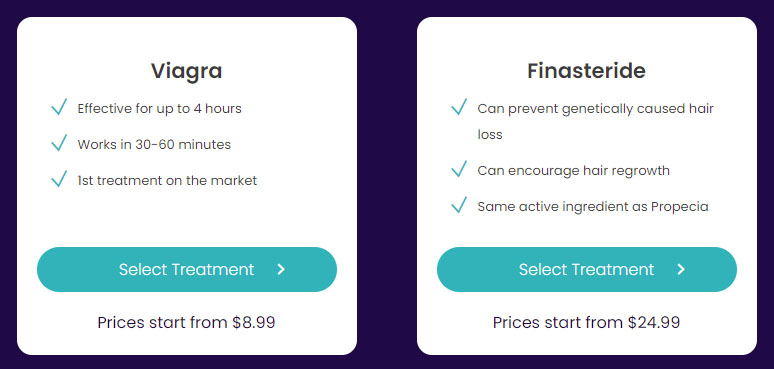Click the Finasteride card heading

(586, 72)
